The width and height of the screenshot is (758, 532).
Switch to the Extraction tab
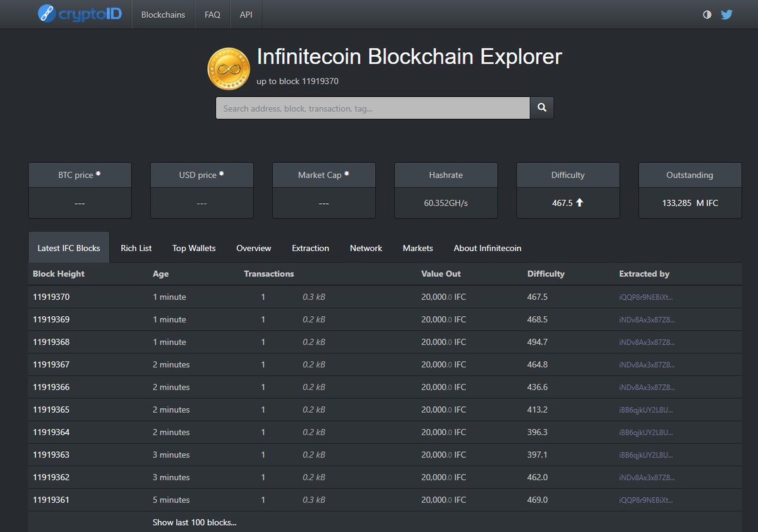[310, 248]
